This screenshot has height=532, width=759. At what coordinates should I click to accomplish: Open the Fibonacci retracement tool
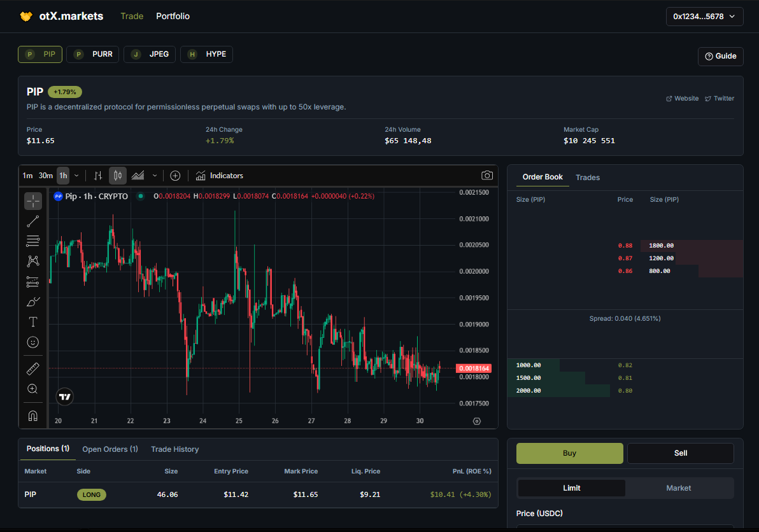click(33, 241)
